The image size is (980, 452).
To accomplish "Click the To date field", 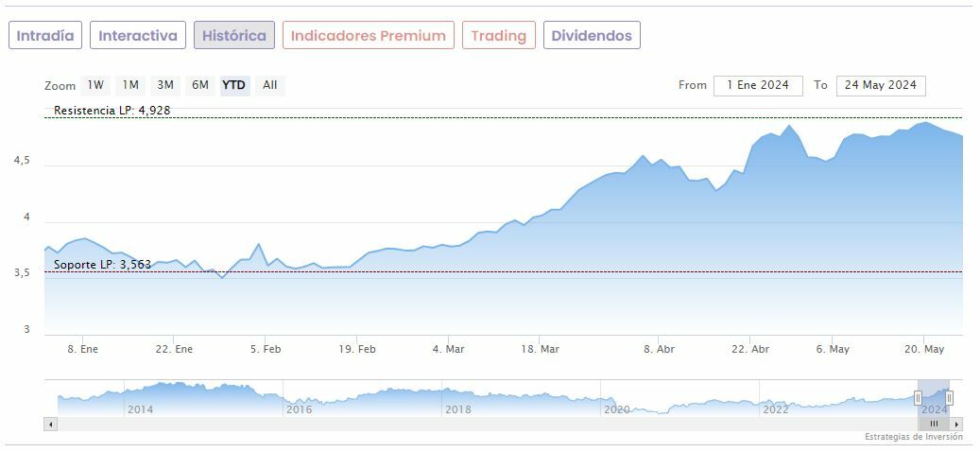I will pyautogui.click(x=881, y=85).
